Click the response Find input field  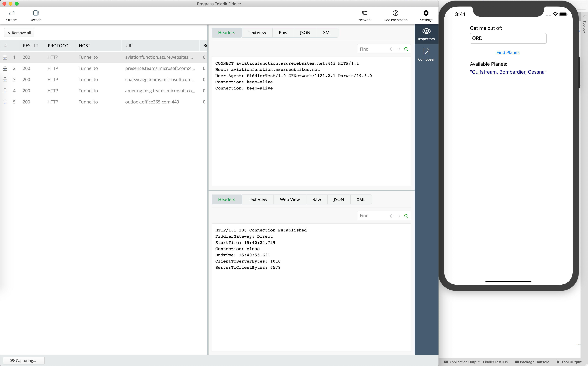[373, 216]
